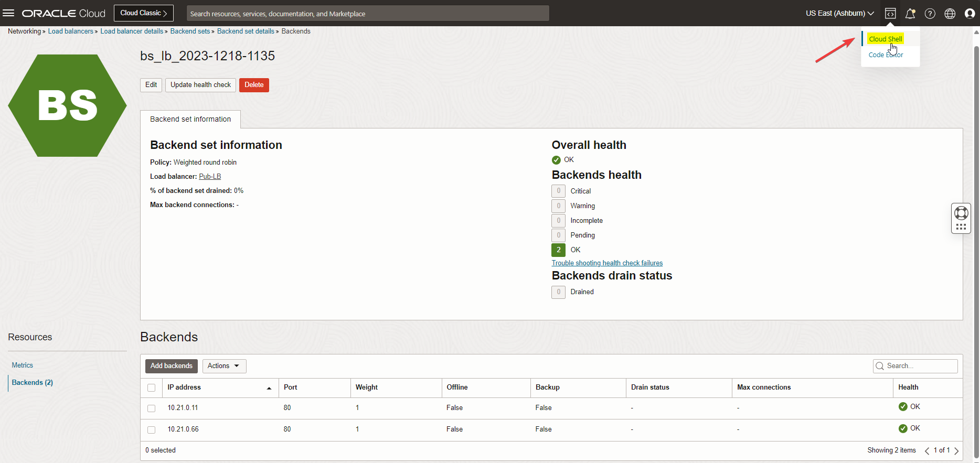Switch to the Backend set information tab
This screenshot has width=980, height=463.
click(190, 120)
